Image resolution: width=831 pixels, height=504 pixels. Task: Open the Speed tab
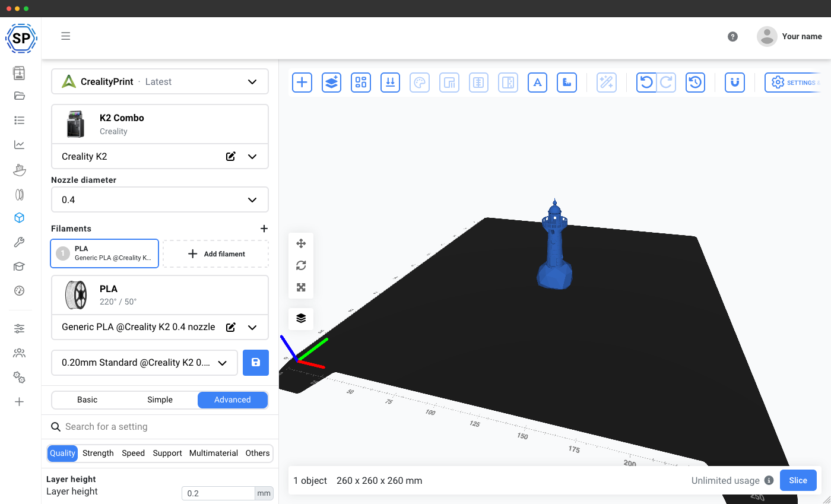point(133,453)
